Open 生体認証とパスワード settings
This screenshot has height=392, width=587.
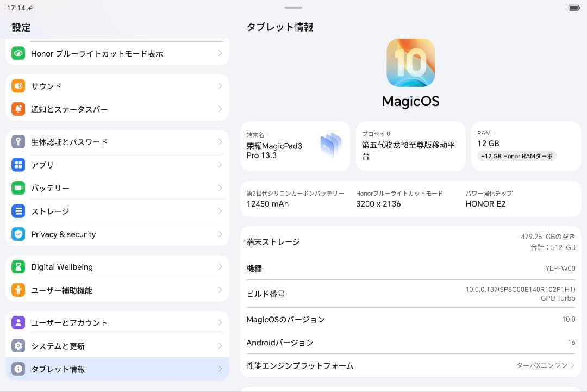[x=117, y=142]
